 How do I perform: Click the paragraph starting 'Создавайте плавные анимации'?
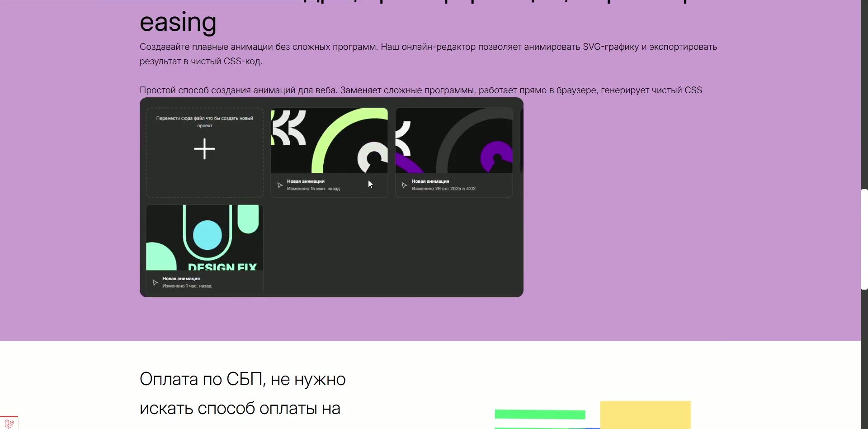coord(428,54)
